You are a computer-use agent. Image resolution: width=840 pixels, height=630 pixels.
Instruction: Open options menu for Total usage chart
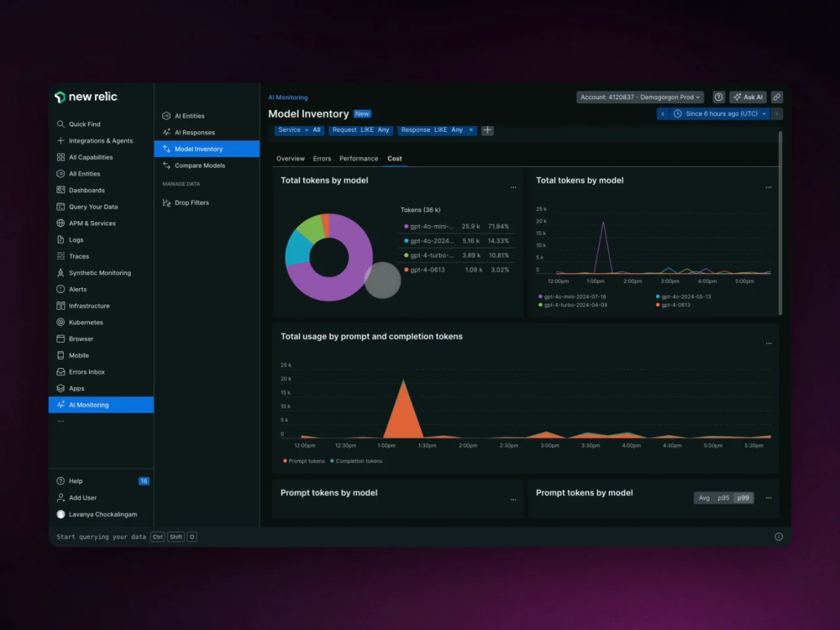(768, 343)
